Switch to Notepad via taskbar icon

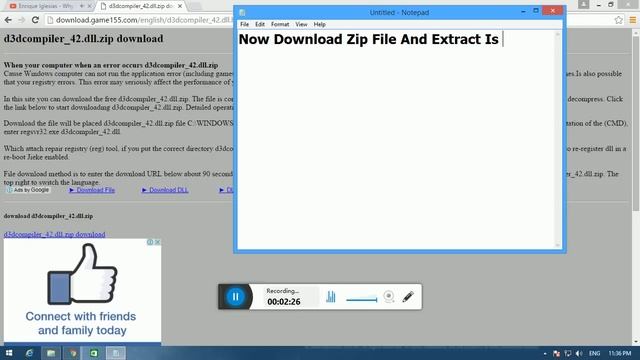116,353
